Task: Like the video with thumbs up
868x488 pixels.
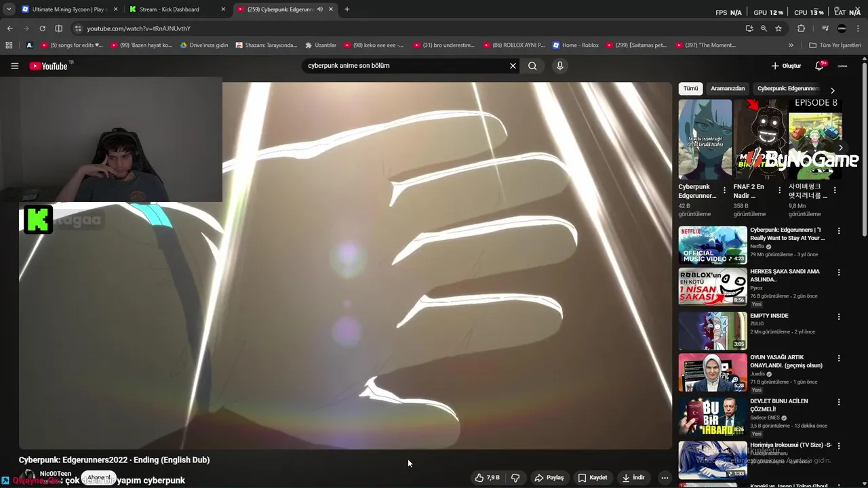Action: [487, 478]
